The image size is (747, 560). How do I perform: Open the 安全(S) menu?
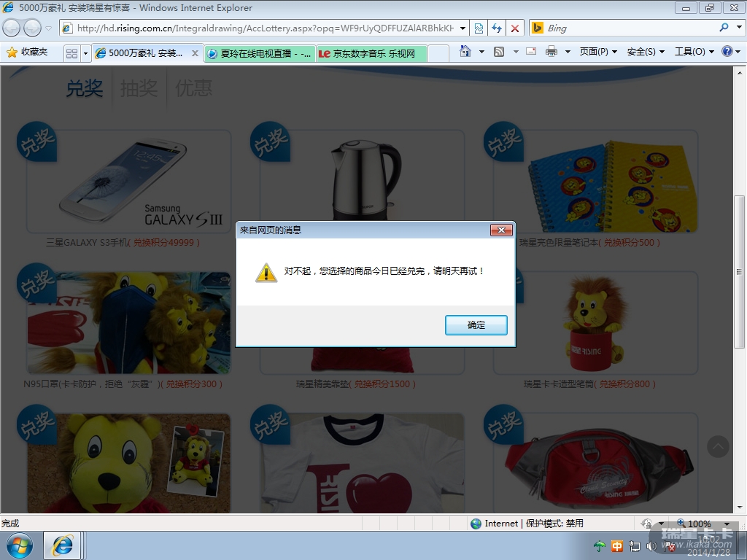pyautogui.click(x=646, y=52)
